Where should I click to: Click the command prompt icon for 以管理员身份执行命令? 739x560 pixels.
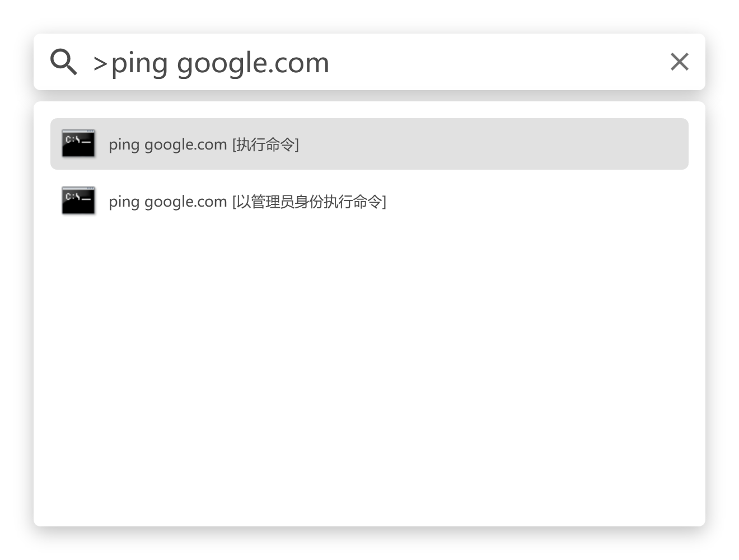[x=78, y=200]
